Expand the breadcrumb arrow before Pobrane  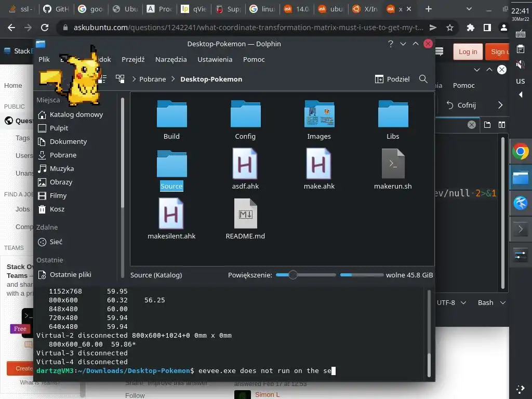click(134, 79)
